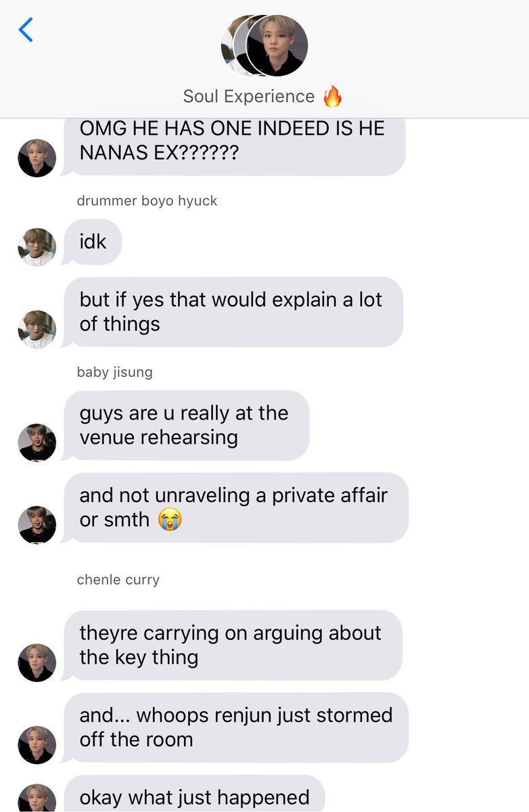529x812 pixels.
Task: Select the 'idk' message bubble
Action: (x=92, y=242)
